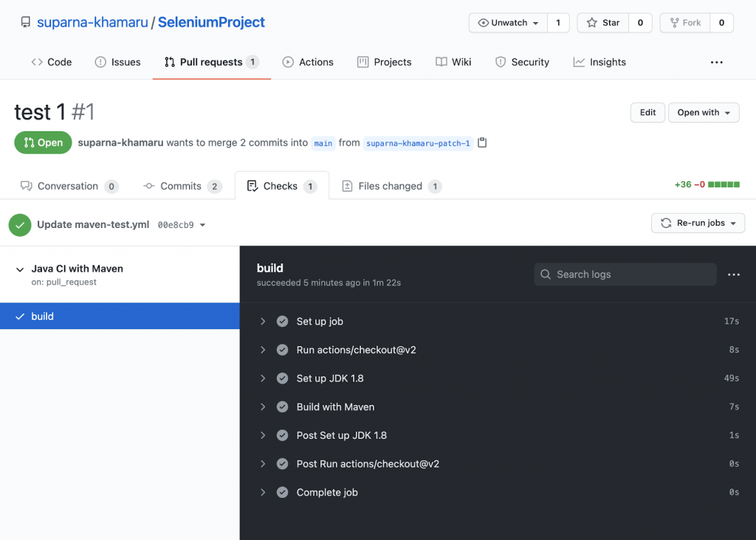756x540 pixels.
Task: Switch to the Commits tab
Action: tap(181, 186)
